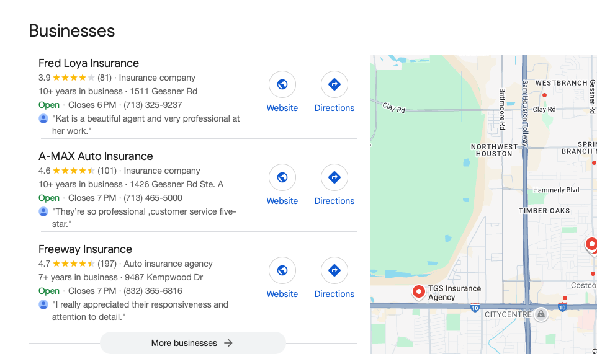Click the Costco label on the map
Screen dimensions: 597x364
583,285
